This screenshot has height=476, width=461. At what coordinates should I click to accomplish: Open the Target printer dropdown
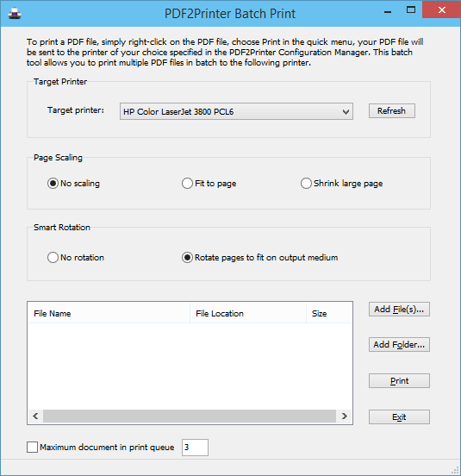coord(236,111)
